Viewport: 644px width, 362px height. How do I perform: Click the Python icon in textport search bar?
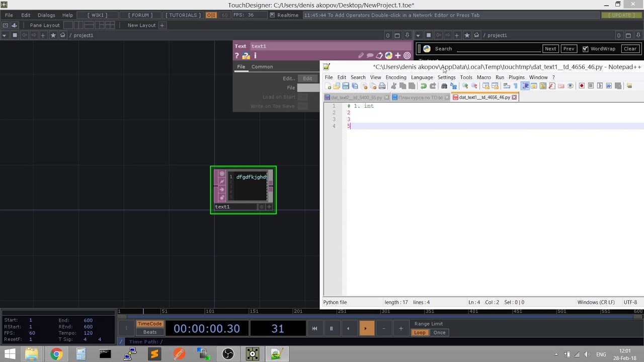[x=427, y=49]
